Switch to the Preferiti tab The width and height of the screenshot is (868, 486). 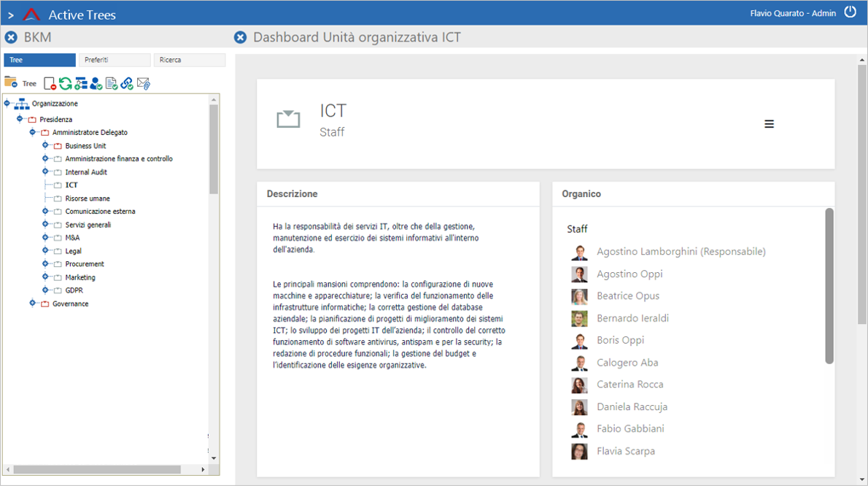115,60
